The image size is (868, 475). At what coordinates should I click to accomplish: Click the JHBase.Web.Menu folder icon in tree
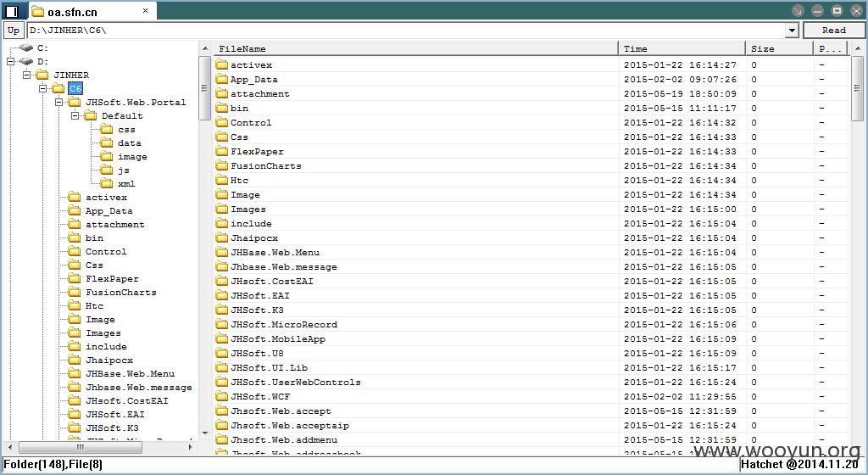pyautogui.click(x=75, y=373)
